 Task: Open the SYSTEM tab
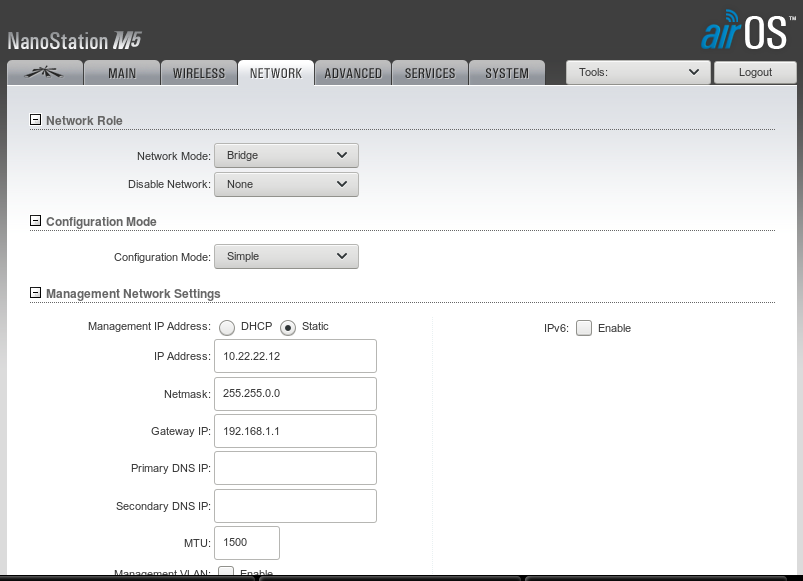pyautogui.click(x=507, y=73)
